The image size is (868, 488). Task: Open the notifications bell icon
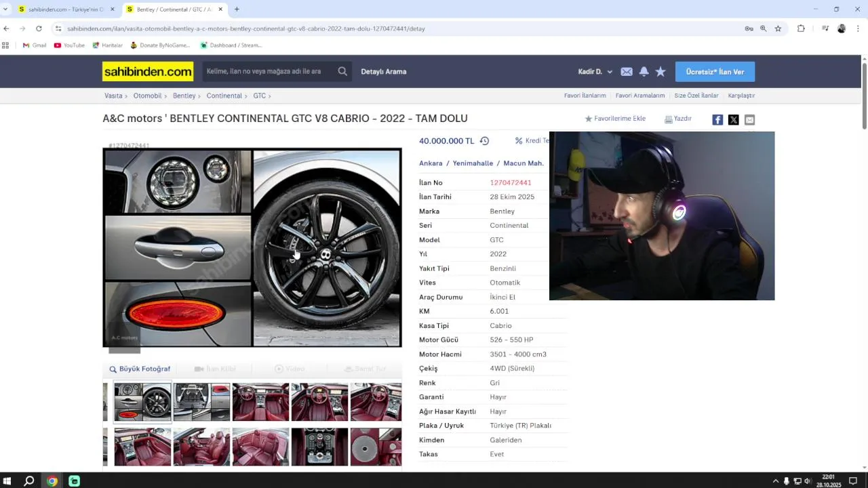tap(644, 71)
